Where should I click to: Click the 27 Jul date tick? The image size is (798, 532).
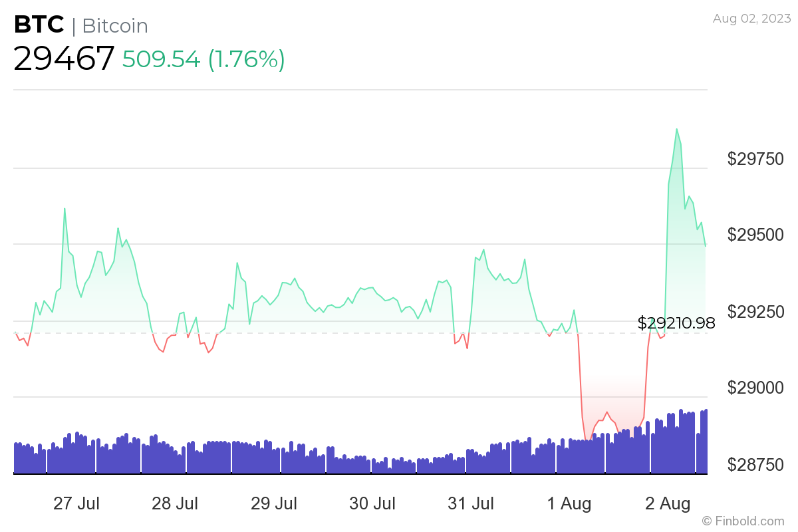(76, 503)
